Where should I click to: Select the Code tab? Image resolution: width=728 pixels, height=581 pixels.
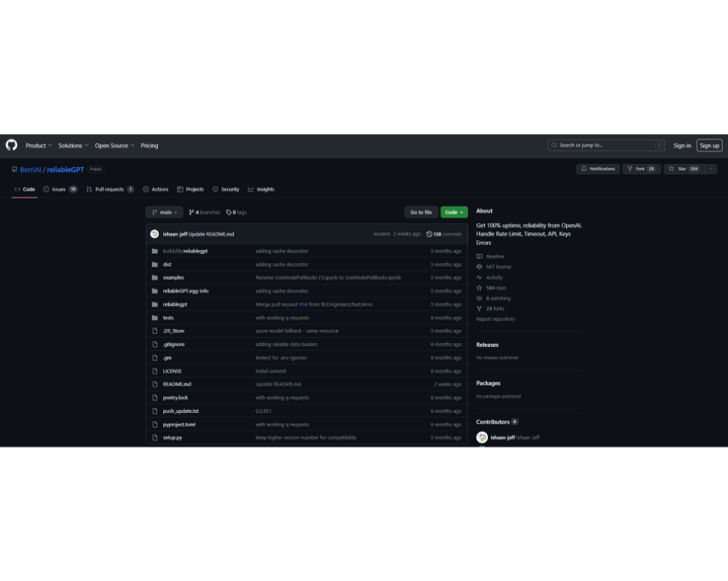(25, 190)
